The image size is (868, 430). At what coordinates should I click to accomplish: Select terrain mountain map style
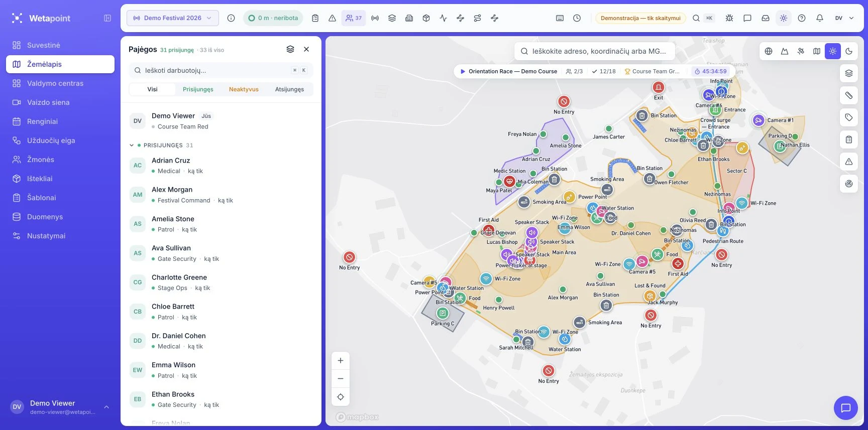tap(785, 51)
